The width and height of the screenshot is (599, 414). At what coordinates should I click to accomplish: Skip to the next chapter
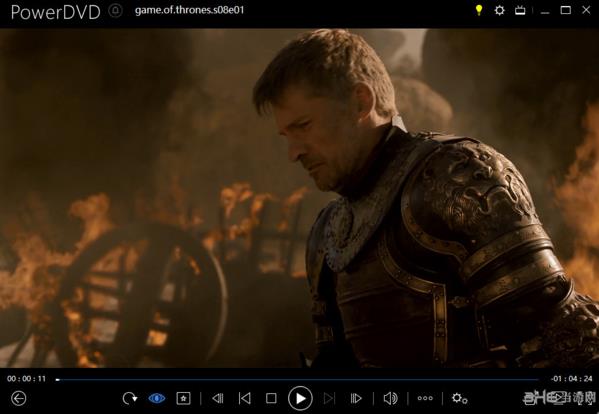click(x=329, y=398)
